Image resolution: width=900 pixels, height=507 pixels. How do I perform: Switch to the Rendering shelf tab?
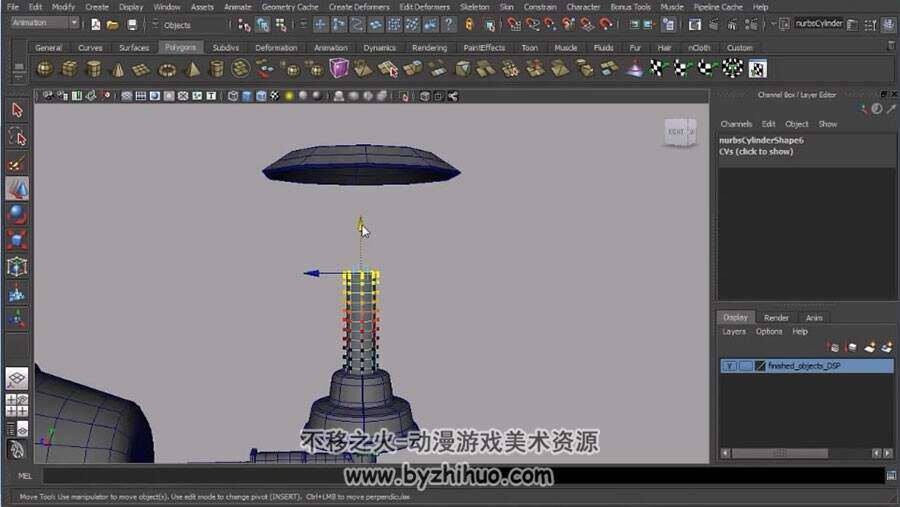[x=429, y=48]
